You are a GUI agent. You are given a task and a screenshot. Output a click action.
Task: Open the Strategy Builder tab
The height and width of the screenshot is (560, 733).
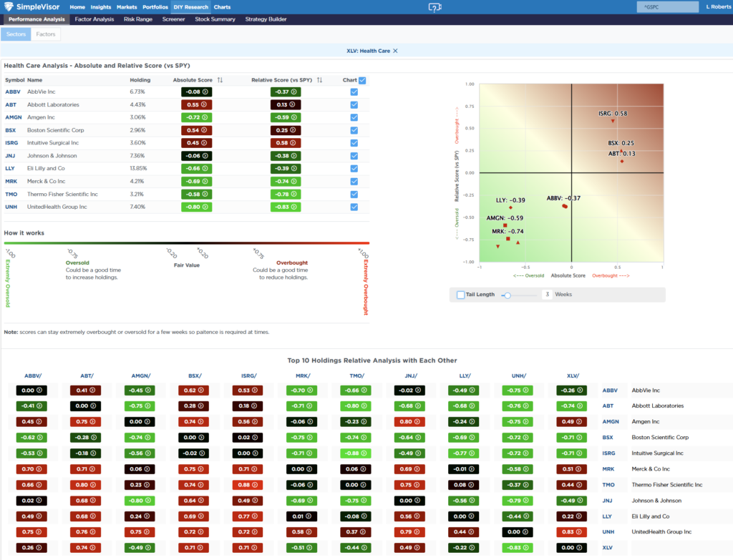click(265, 19)
